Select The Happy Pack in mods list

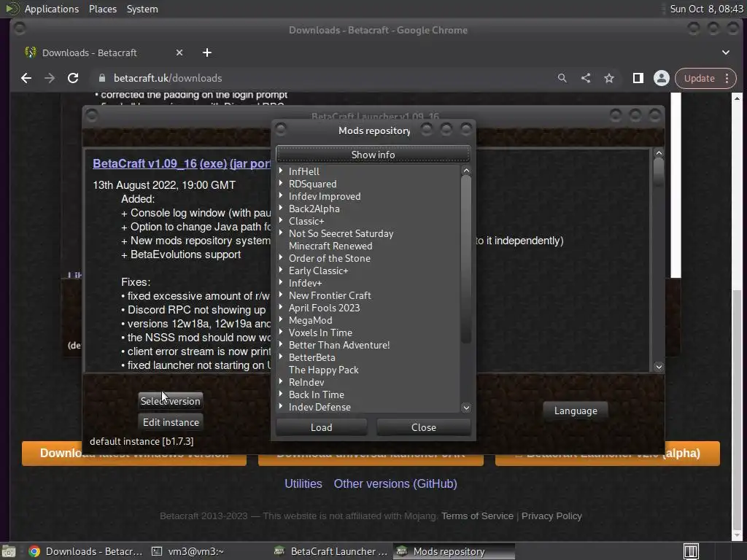click(x=323, y=370)
